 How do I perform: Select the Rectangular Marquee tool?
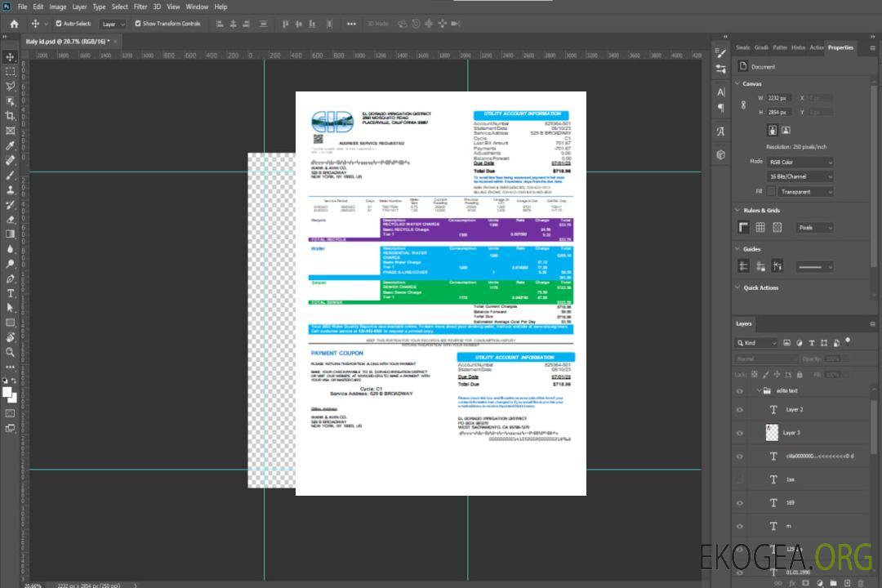pyautogui.click(x=11, y=71)
